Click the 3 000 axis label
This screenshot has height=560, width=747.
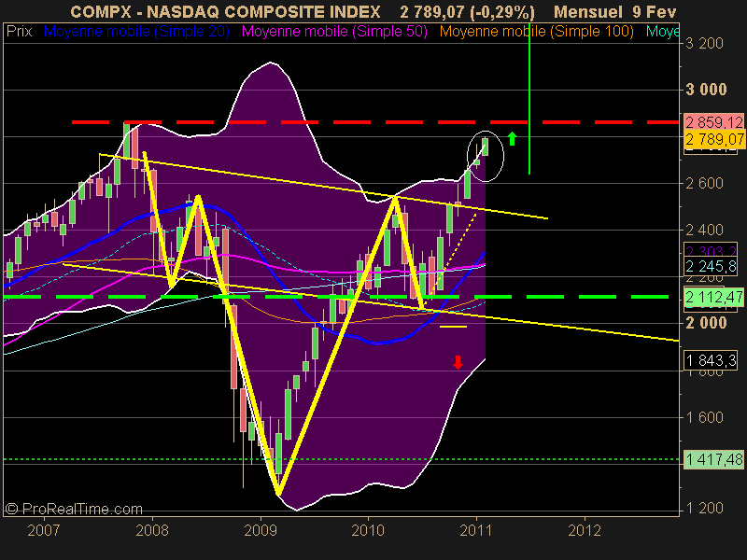click(x=706, y=90)
